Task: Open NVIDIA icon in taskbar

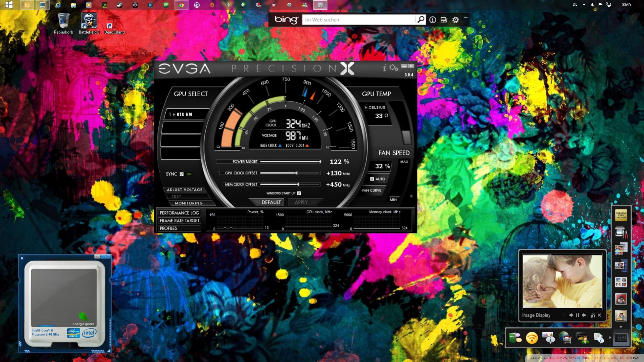Action: pyautogui.click(x=104, y=5)
